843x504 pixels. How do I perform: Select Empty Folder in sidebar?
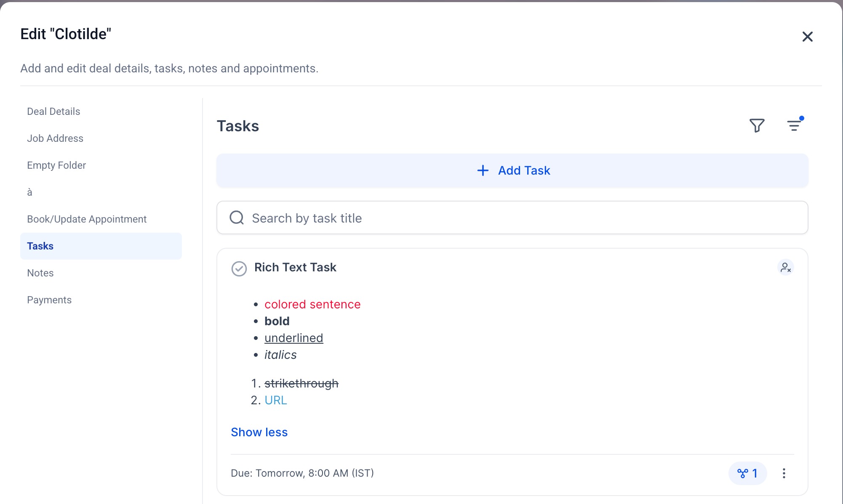coord(56,165)
